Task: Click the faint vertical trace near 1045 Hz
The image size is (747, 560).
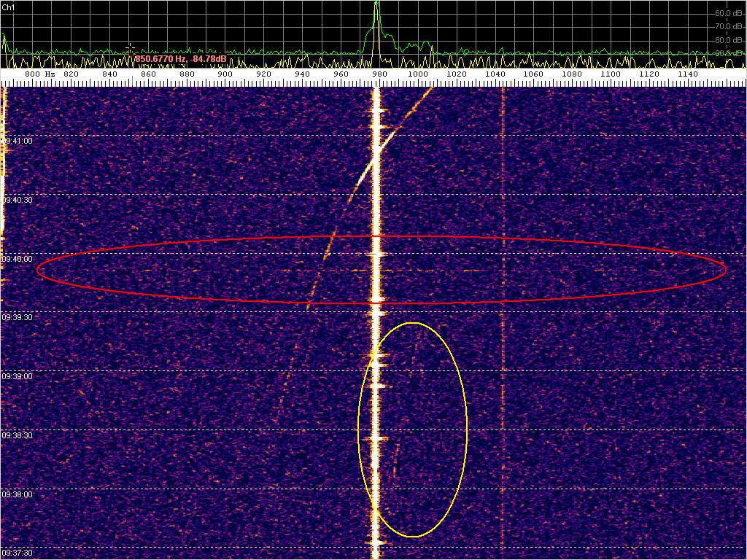Action: [x=503, y=328]
